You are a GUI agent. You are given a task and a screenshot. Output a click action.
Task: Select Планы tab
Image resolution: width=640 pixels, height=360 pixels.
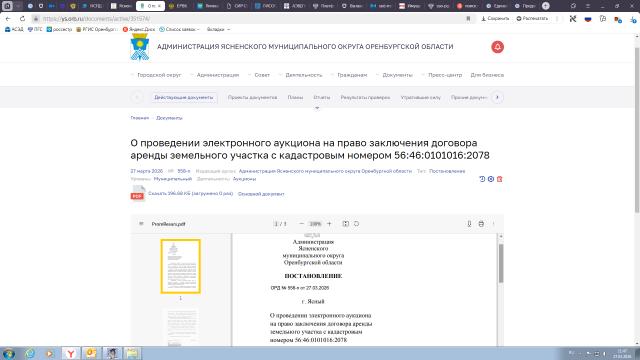295,98
